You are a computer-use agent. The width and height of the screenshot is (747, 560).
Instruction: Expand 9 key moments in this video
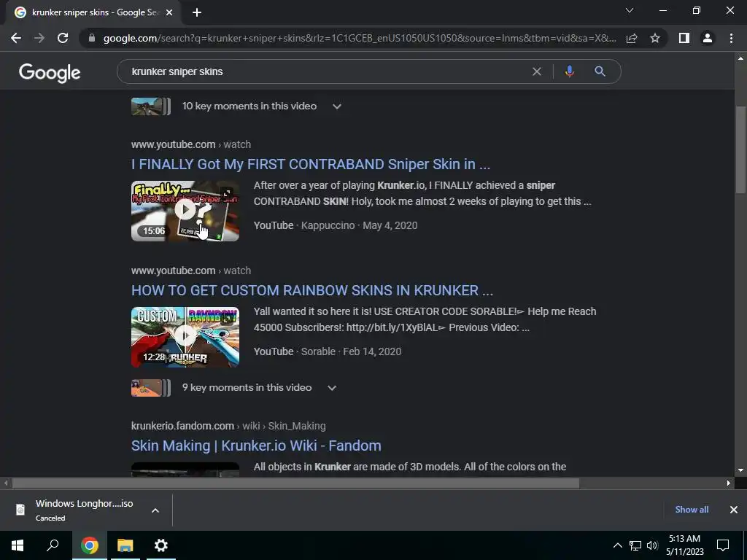pyautogui.click(x=332, y=388)
